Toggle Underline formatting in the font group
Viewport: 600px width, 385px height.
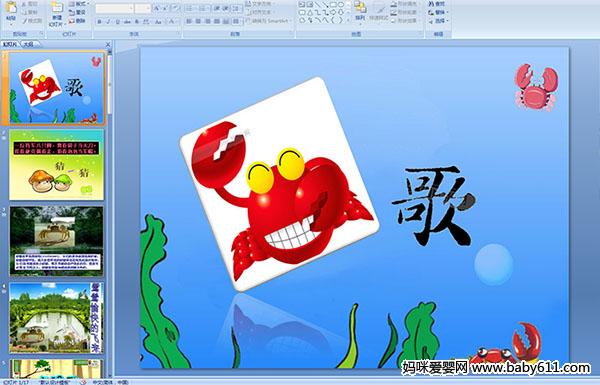click(x=117, y=22)
